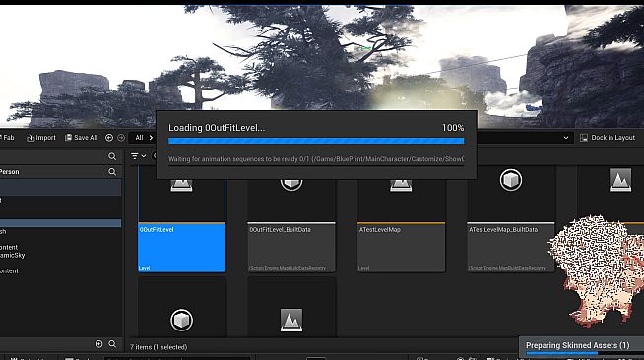Go back with the history back arrow
The width and height of the screenshot is (644, 360).
(x=109, y=138)
